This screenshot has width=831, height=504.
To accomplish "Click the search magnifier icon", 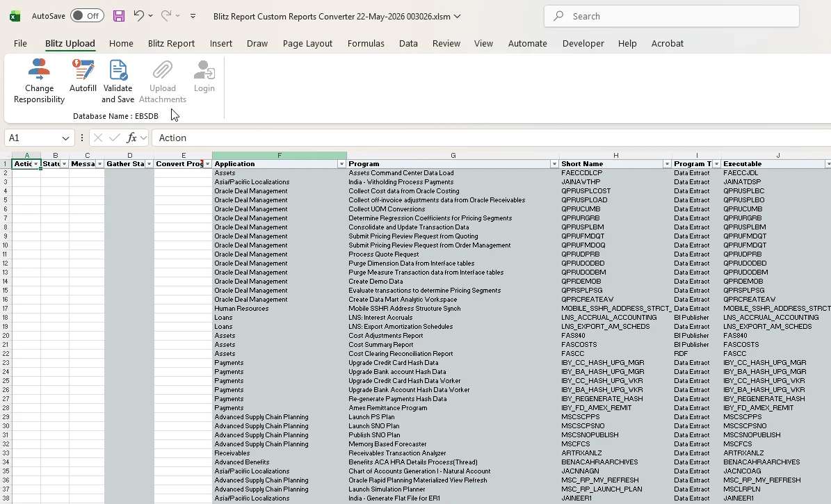I will click(558, 16).
